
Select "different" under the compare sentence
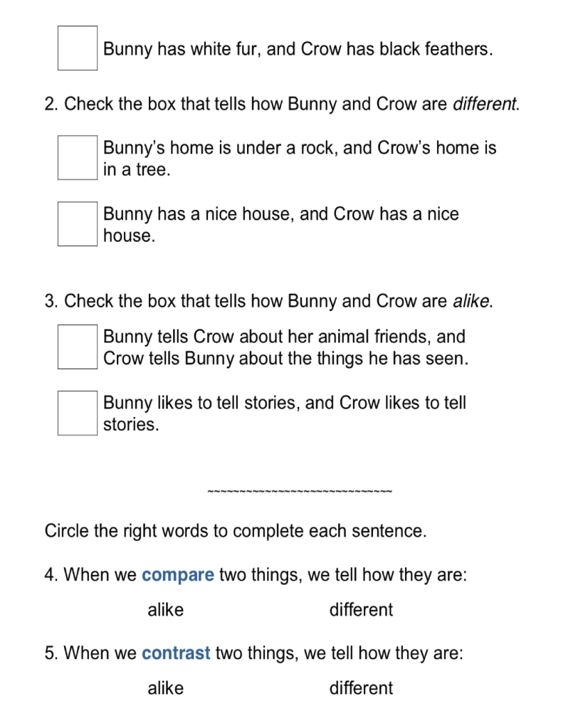click(361, 610)
